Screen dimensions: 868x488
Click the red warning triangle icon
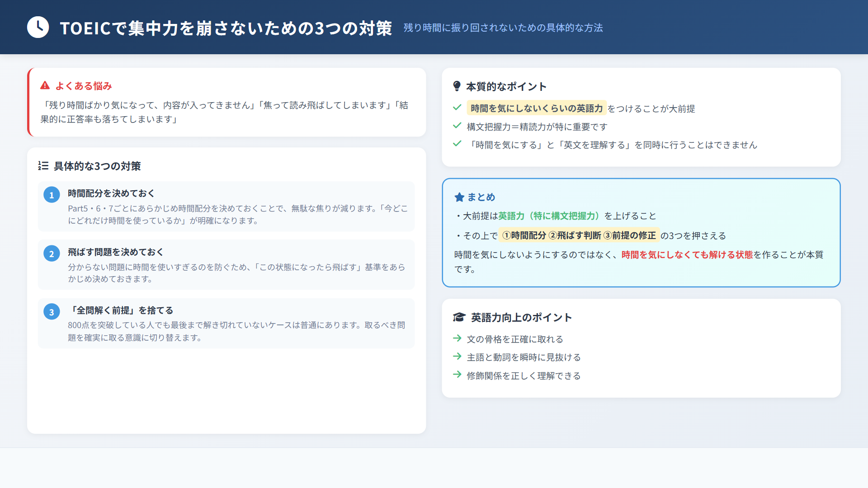pyautogui.click(x=45, y=85)
